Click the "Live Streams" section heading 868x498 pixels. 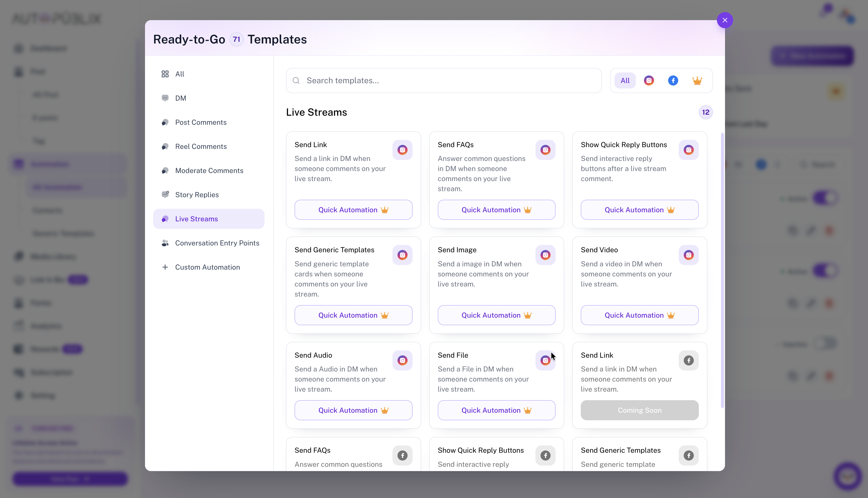pos(316,112)
